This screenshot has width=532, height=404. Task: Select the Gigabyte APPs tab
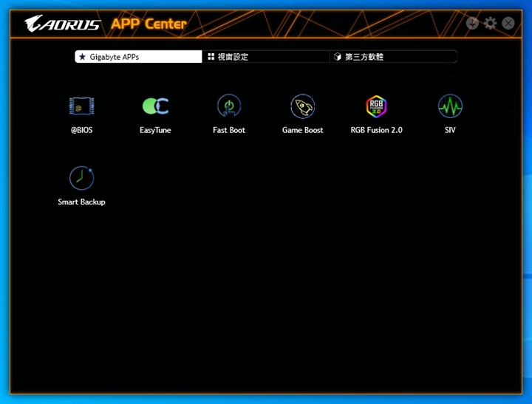click(x=138, y=57)
